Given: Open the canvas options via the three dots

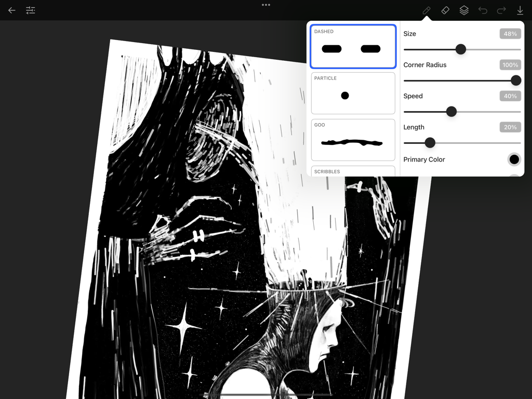Looking at the screenshot, I should click(x=266, y=5).
